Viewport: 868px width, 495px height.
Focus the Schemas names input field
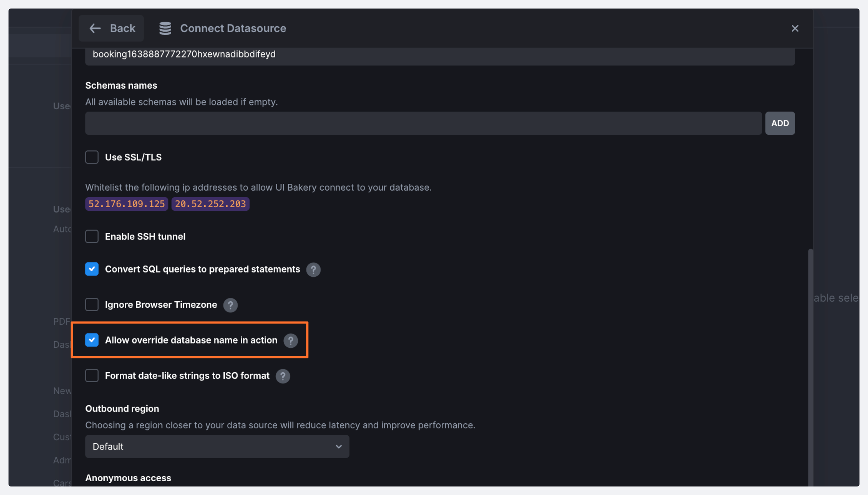point(423,123)
